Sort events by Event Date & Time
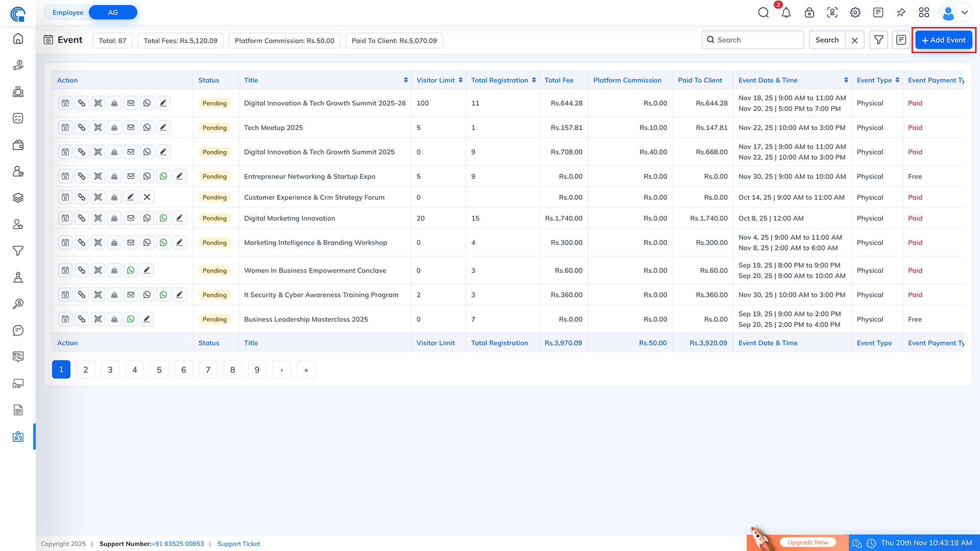The width and height of the screenshot is (980, 551). [846, 80]
